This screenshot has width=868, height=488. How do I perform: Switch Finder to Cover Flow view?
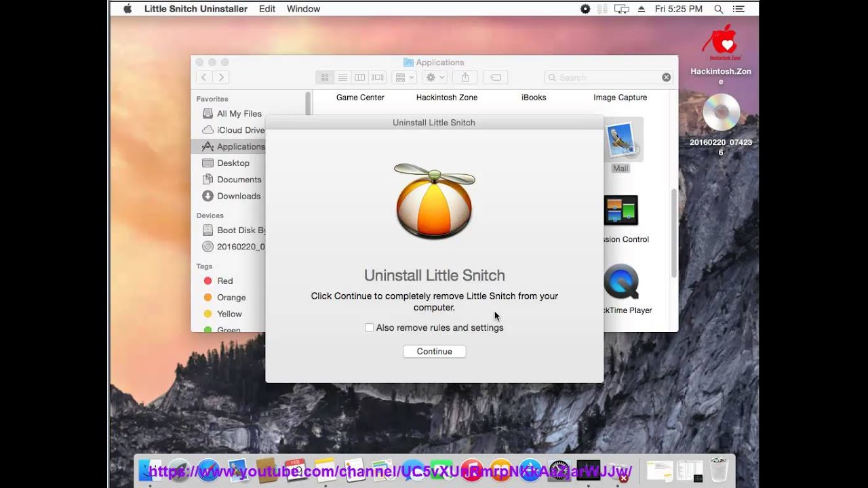click(378, 77)
